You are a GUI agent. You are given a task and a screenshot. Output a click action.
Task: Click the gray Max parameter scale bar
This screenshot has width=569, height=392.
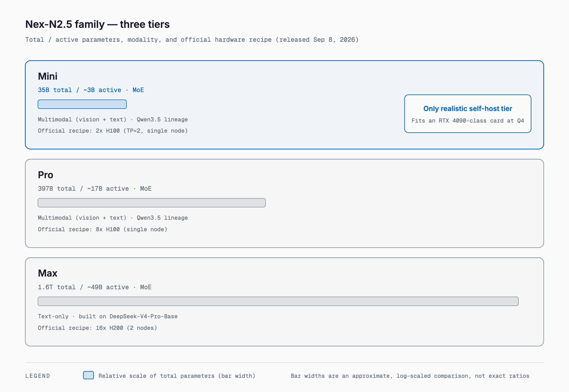[278, 301]
